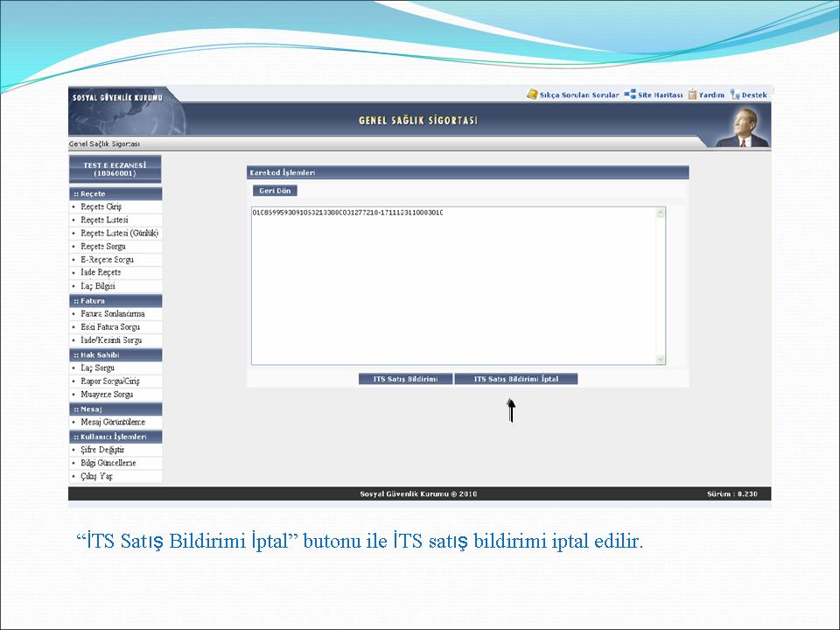The height and width of the screenshot is (630, 840).
Task: Click the İTS Satış Bildirimi button
Action: 406,379
